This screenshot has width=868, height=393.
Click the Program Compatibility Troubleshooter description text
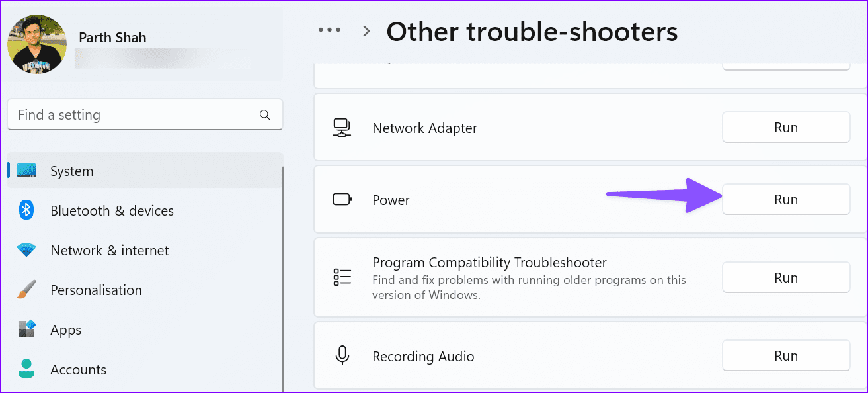click(530, 287)
